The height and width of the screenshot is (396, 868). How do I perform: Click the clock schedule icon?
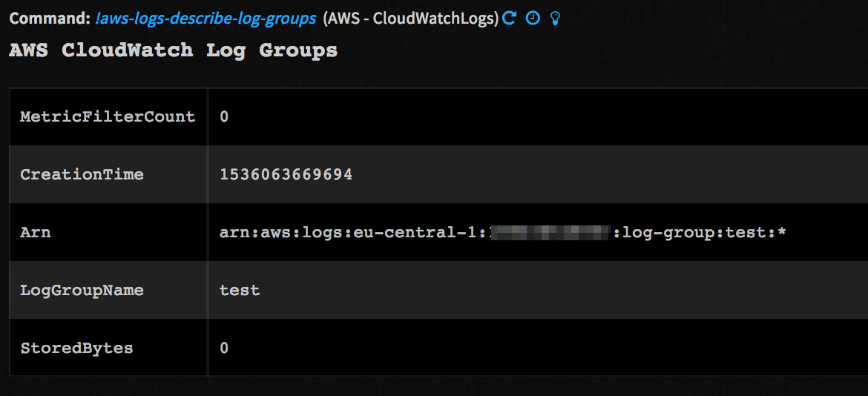click(x=532, y=19)
